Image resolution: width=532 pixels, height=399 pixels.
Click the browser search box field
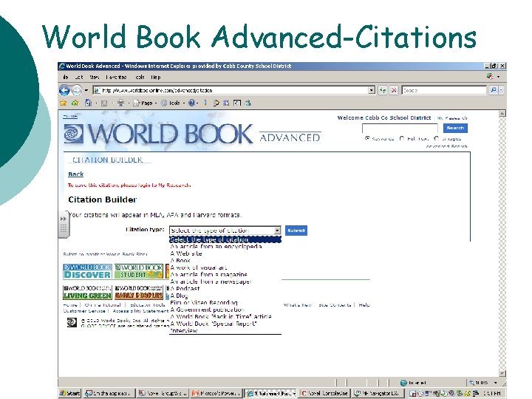(x=444, y=90)
